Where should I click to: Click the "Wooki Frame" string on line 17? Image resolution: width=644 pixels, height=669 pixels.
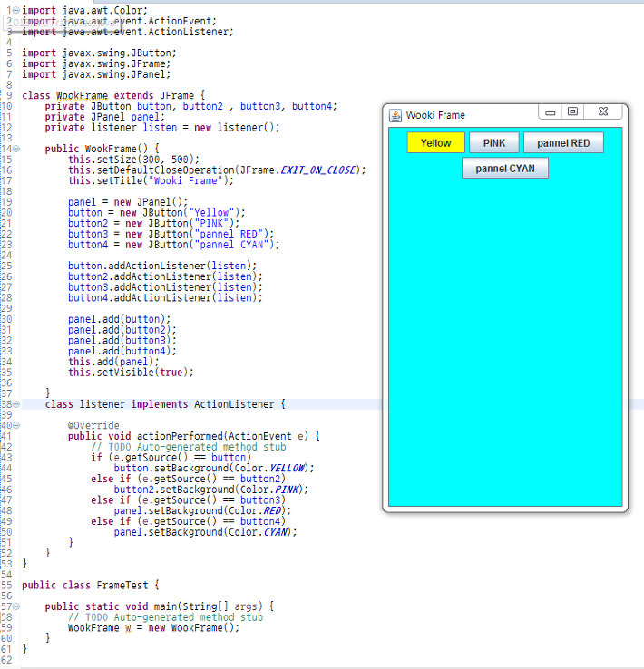point(186,181)
